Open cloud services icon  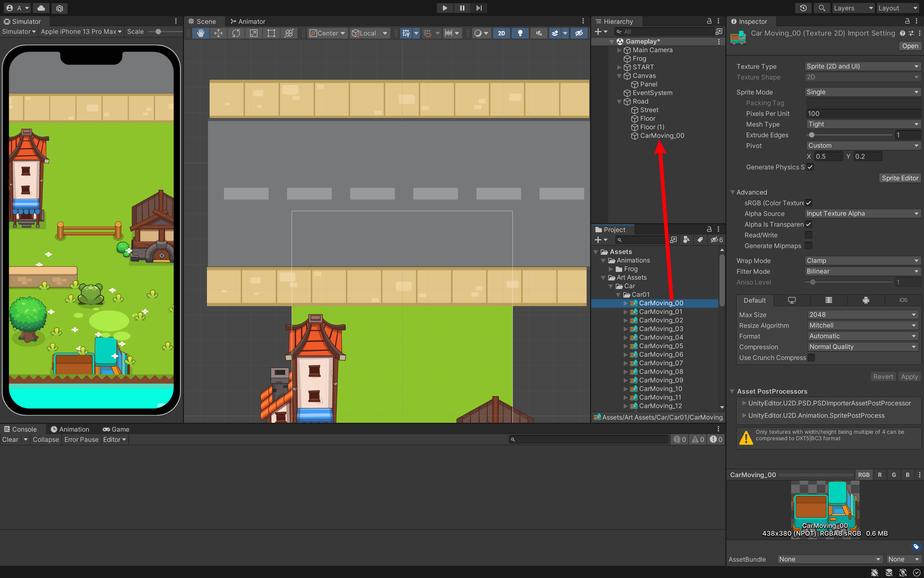[x=41, y=8]
